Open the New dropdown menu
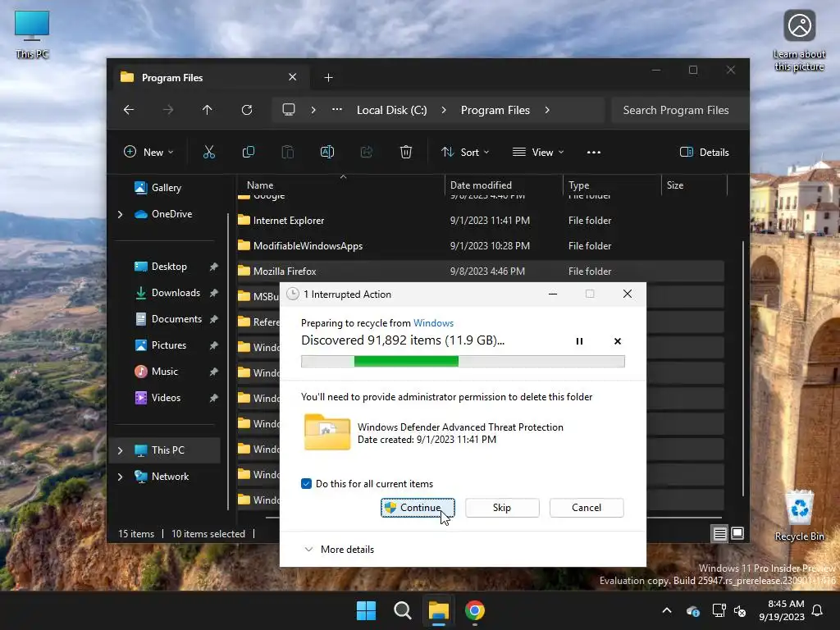840x630 pixels. pyautogui.click(x=149, y=152)
